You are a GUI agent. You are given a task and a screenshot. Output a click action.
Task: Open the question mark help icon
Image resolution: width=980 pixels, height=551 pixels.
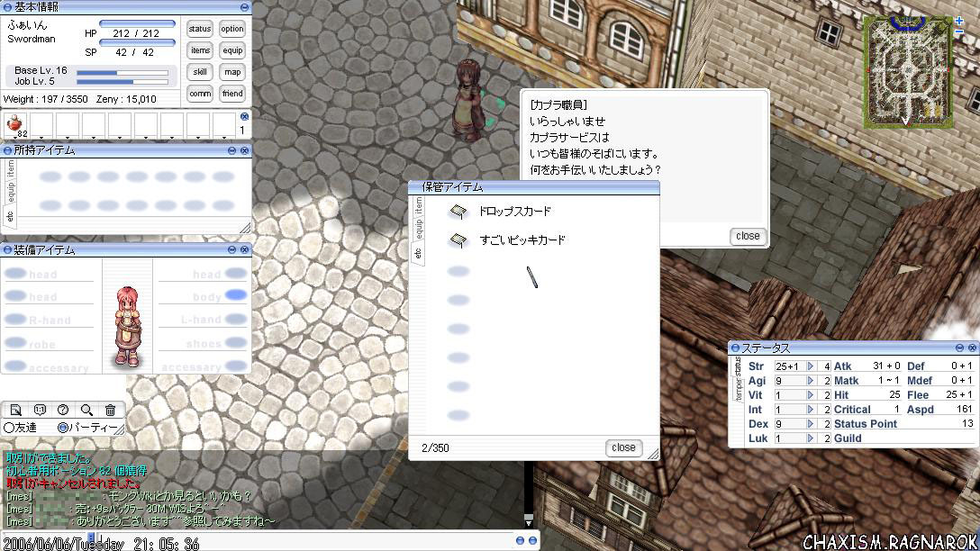[x=63, y=411]
